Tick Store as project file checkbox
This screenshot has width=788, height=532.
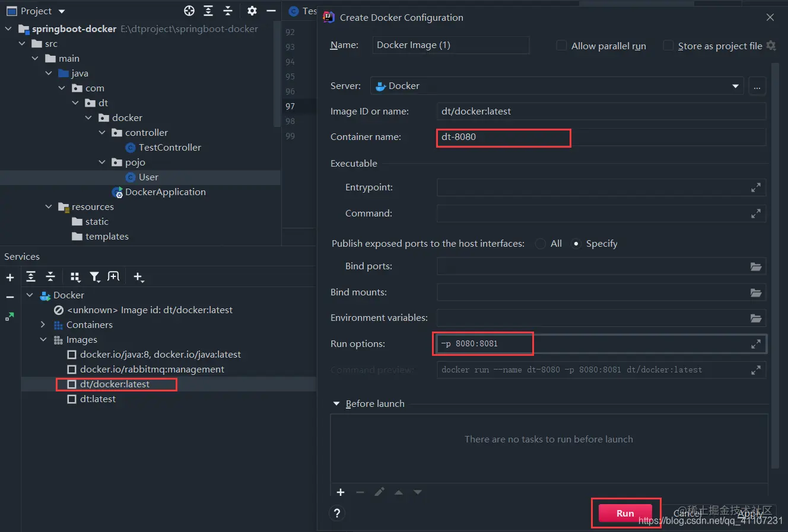[668, 46]
